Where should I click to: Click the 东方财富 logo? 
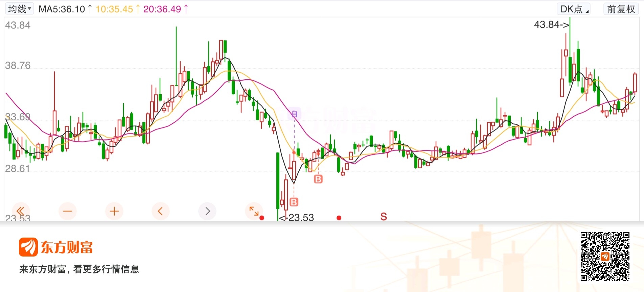(56, 247)
